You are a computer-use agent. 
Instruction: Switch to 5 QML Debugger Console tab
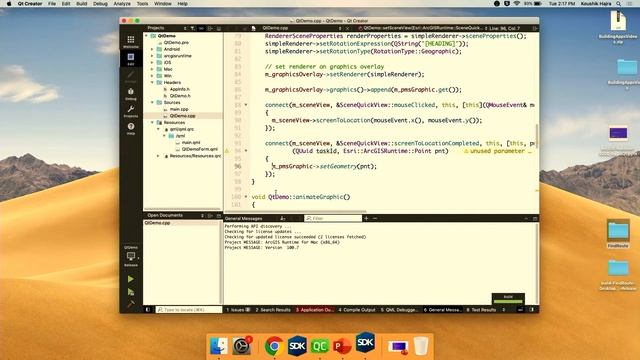[x=400, y=310]
